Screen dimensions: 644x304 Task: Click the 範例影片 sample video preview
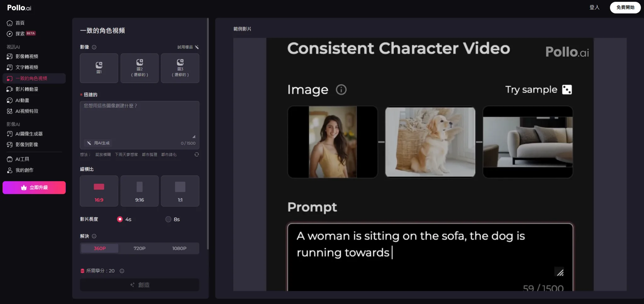(430, 164)
